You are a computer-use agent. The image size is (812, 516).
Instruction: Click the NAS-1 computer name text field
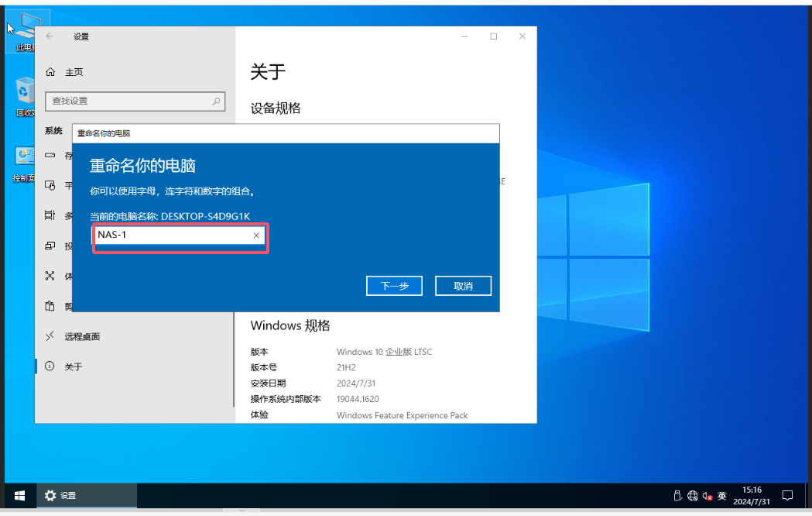coord(172,236)
